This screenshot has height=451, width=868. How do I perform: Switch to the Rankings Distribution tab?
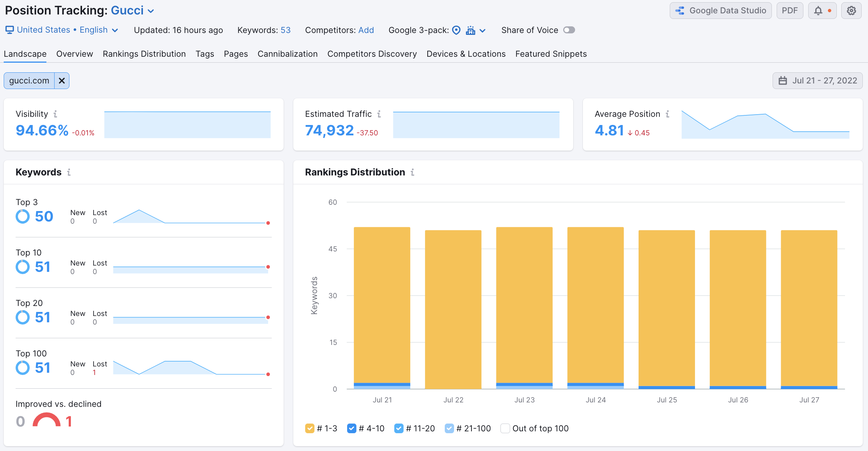point(144,54)
